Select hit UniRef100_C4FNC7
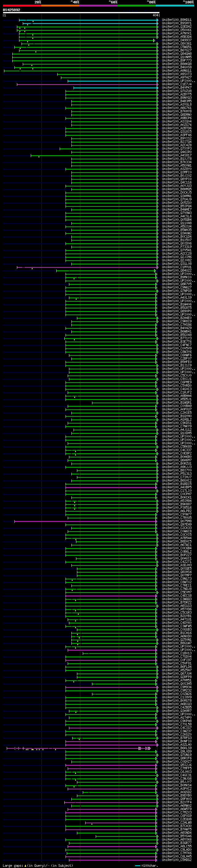 click(177, 345)
